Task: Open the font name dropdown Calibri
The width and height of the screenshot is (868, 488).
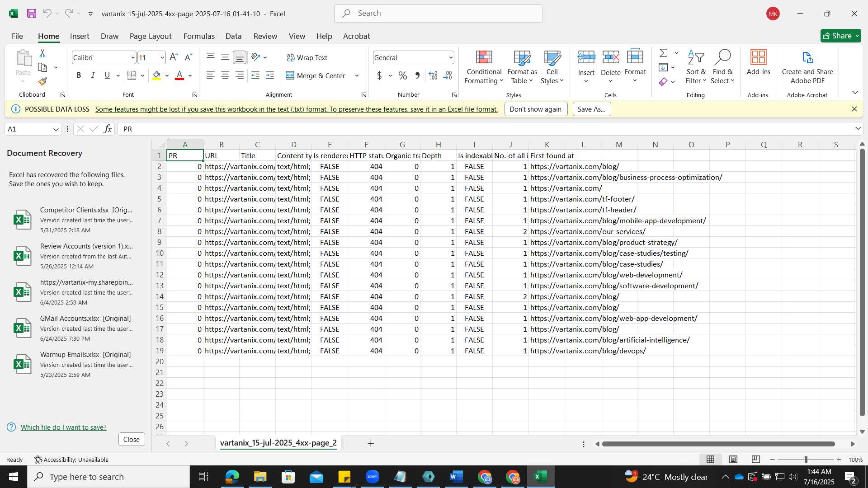Action: pyautogui.click(x=132, y=57)
